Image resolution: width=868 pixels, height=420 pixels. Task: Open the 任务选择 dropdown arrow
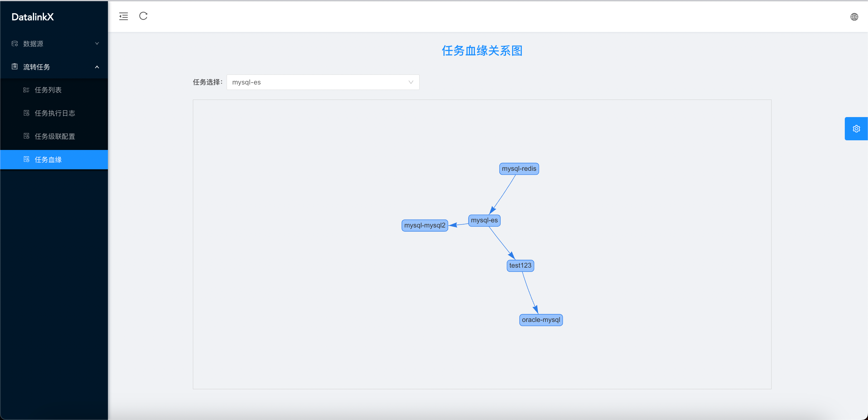[410, 82]
